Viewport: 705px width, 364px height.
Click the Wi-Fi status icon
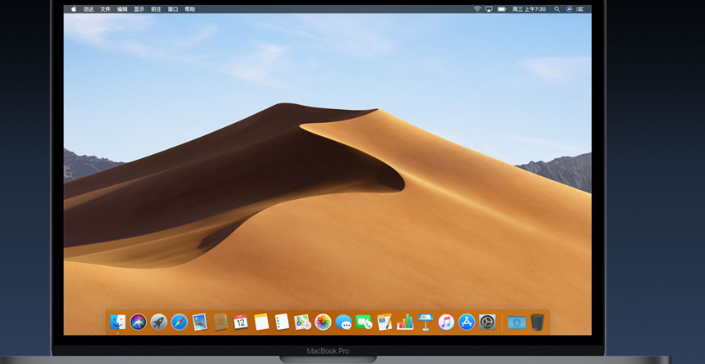point(477,9)
